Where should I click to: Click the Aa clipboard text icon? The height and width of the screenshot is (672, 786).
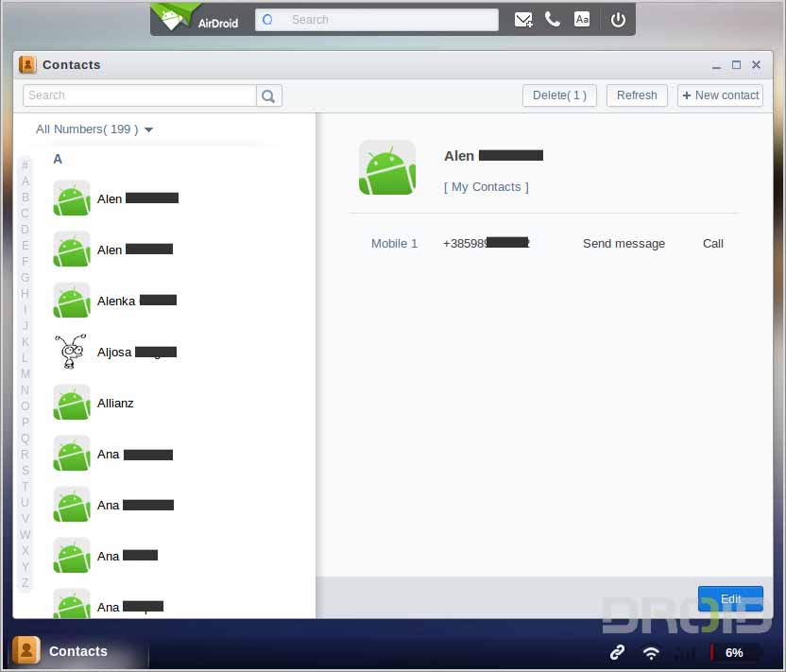pyautogui.click(x=582, y=20)
